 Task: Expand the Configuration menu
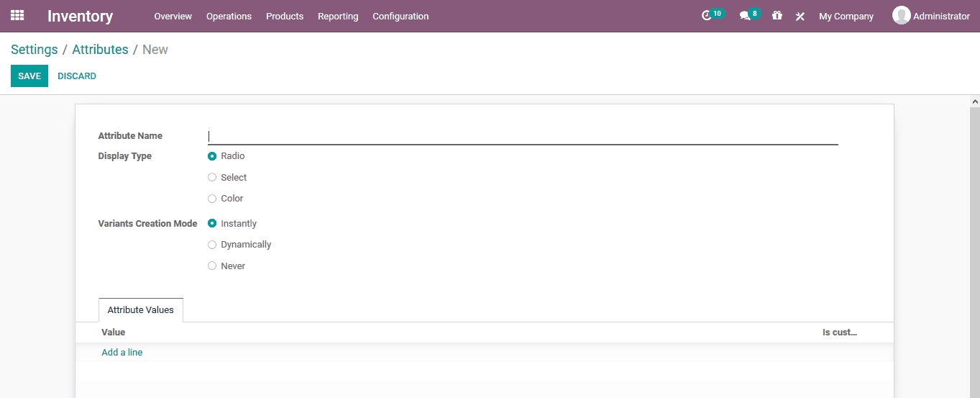[400, 16]
